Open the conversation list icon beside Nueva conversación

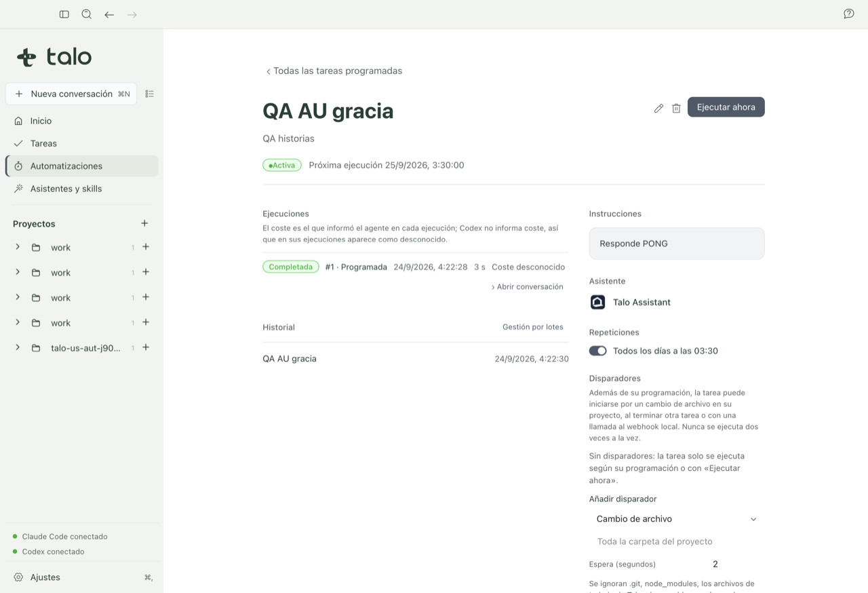150,94
